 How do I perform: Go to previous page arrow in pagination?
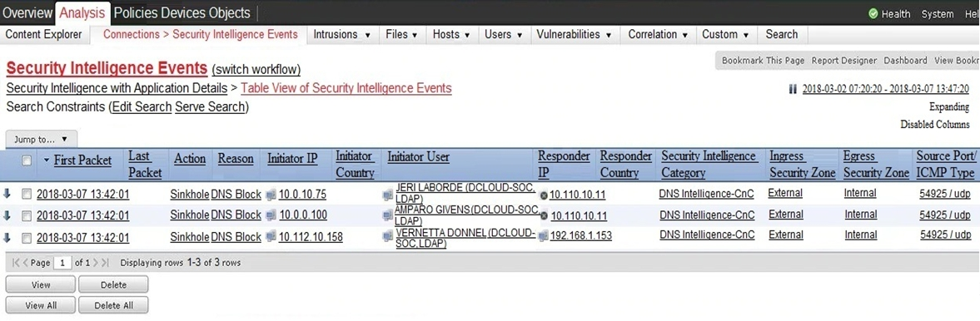point(26,263)
